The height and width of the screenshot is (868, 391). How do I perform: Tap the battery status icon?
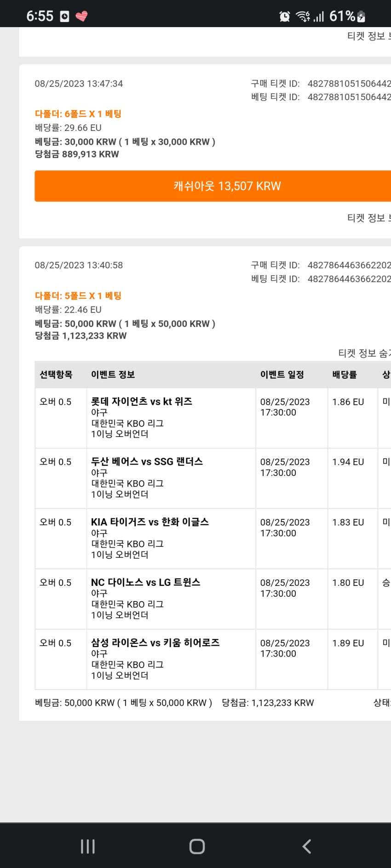coord(362,17)
